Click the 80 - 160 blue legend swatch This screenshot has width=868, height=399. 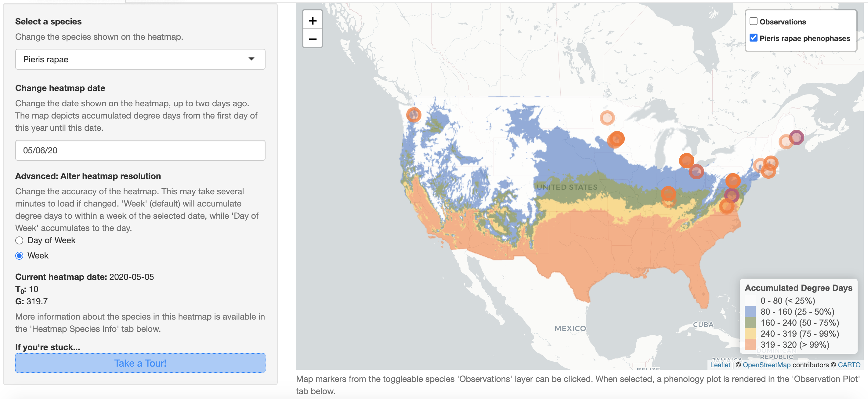[750, 311]
